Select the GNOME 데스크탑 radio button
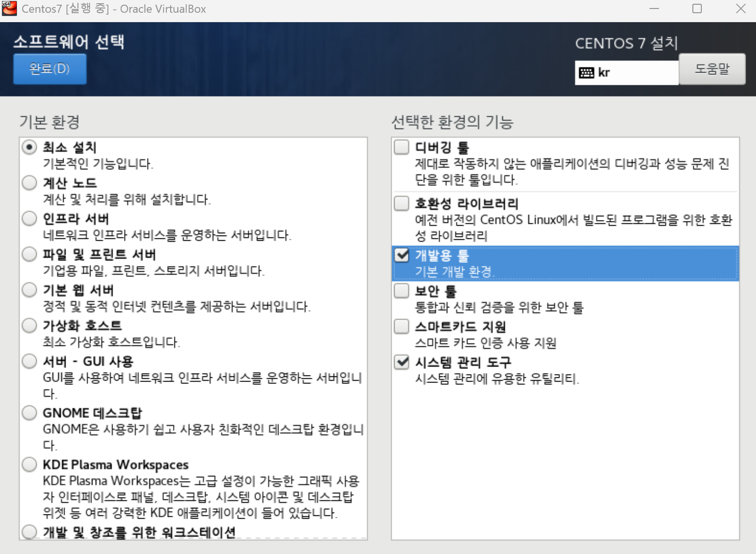Screen dimensions: 756x554 [x=29, y=413]
